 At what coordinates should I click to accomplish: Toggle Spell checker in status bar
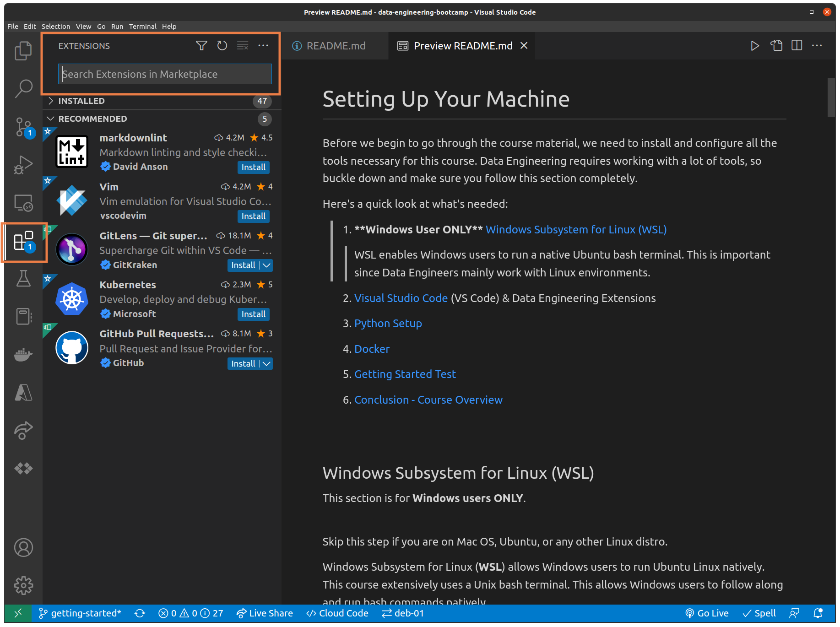[759, 613]
